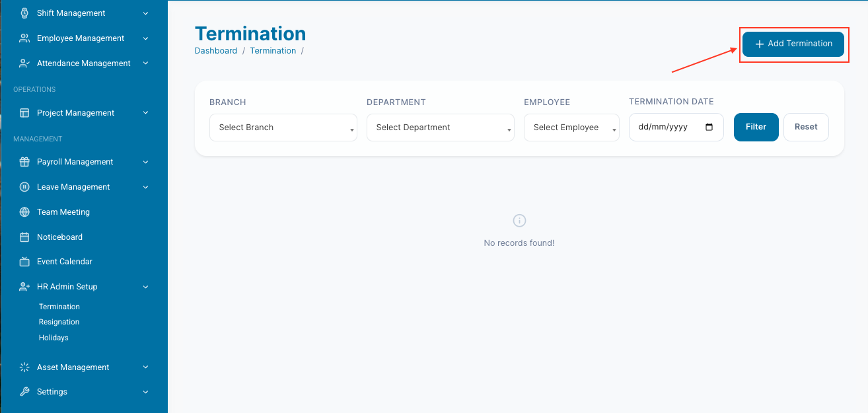This screenshot has height=413, width=868.
Task: Expand the Leave Management chevron
Action: point(146,187)
